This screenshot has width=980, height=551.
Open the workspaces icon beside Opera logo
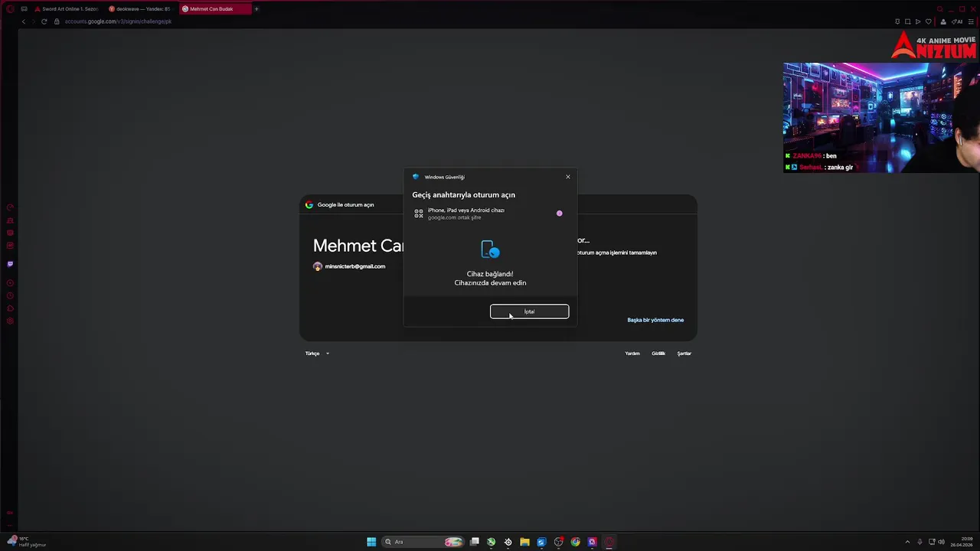click(24, 9)
